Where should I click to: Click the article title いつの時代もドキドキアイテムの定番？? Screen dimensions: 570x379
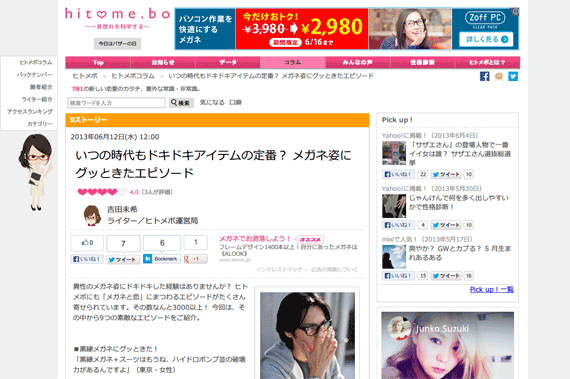[x=213, y=164]
